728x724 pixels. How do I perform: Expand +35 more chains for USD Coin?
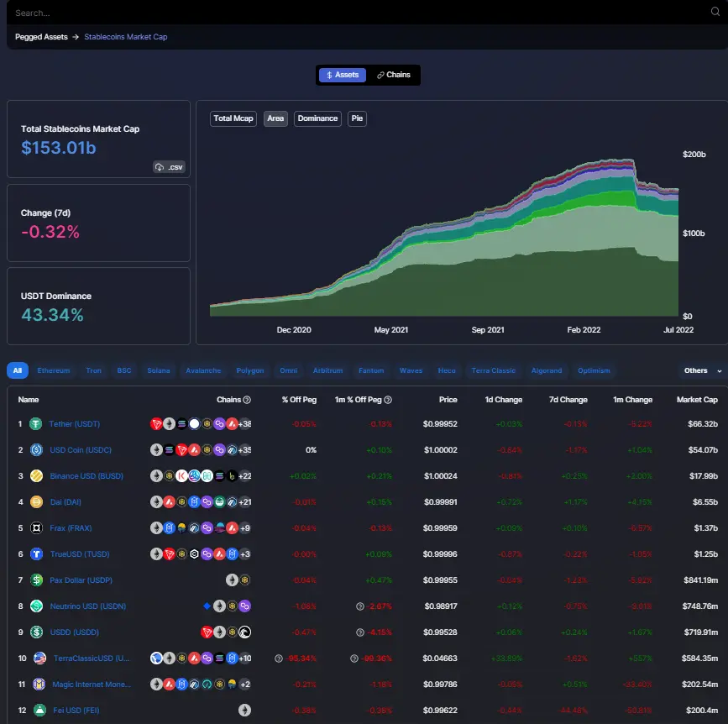coord(244,450)
